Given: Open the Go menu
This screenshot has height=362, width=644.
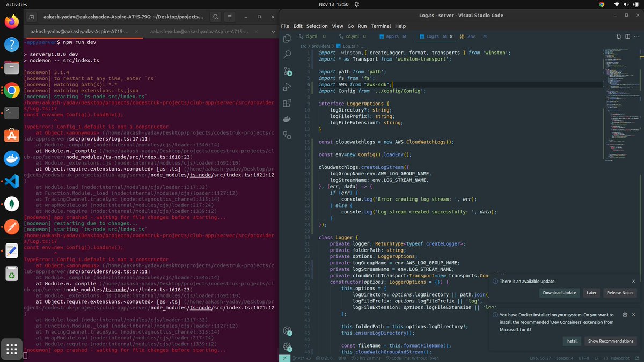Looking at the screenshot, I should click(x=350, y=26).
